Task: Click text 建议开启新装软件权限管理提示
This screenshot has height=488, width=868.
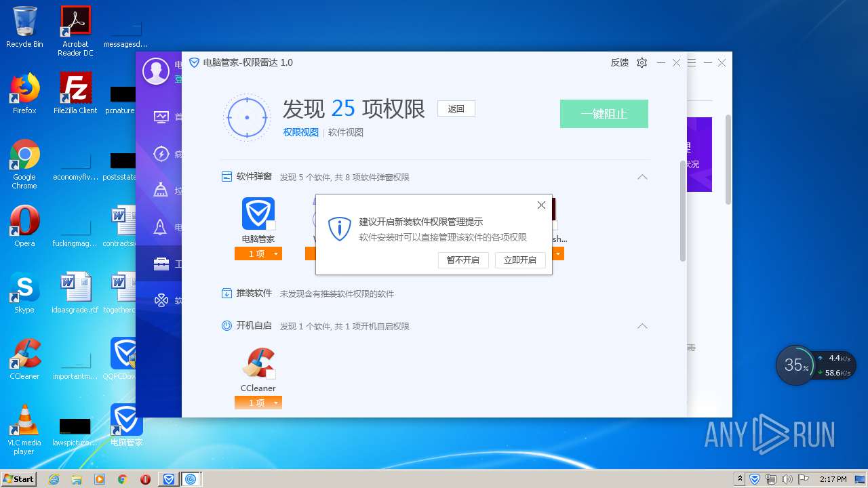Action: 421,222
